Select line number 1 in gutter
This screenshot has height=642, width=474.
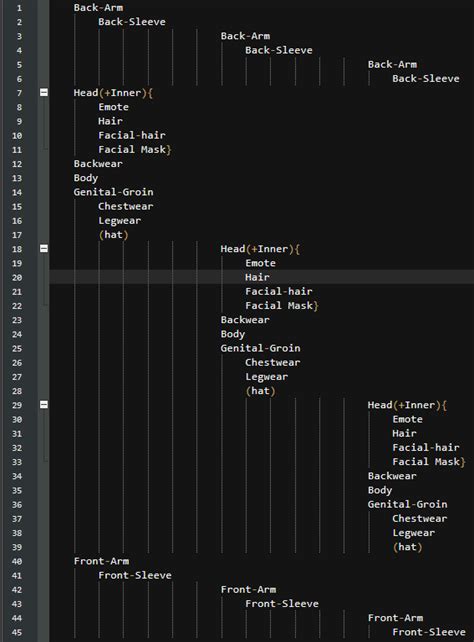(x=19, y=8)
